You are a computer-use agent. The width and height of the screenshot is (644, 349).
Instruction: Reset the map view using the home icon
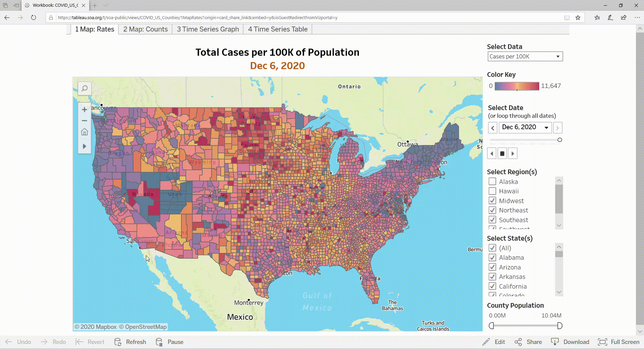click(84, 132)
